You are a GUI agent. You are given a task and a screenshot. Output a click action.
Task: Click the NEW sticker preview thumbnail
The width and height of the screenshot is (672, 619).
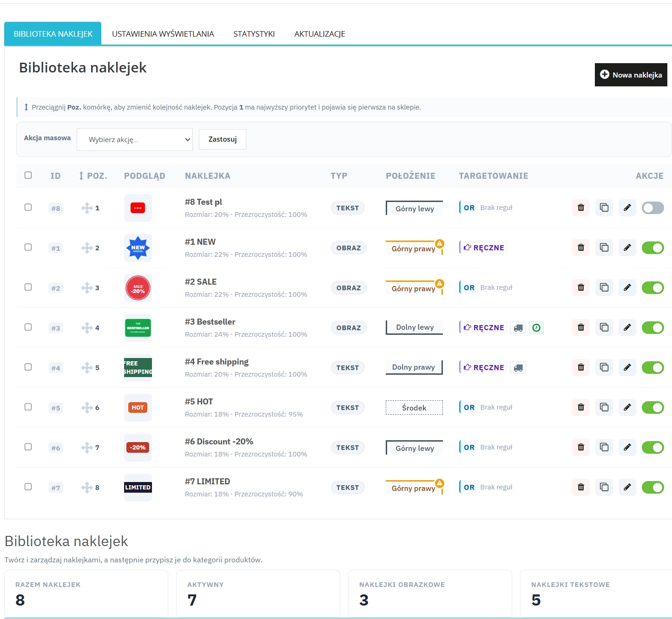pyautogui.click(x=138, y=248)
